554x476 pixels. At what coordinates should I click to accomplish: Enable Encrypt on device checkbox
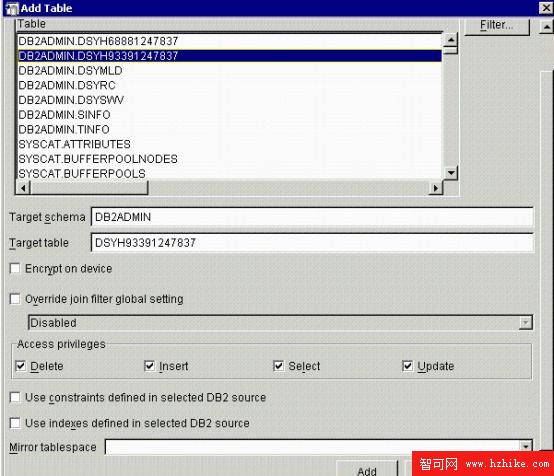15,269
